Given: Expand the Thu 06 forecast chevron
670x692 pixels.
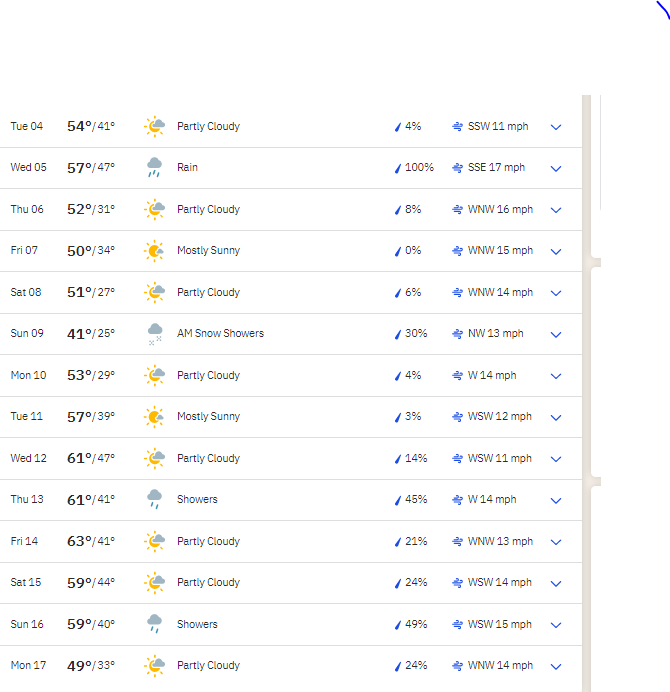Looking at the screenshot, I should click(556, 210).
